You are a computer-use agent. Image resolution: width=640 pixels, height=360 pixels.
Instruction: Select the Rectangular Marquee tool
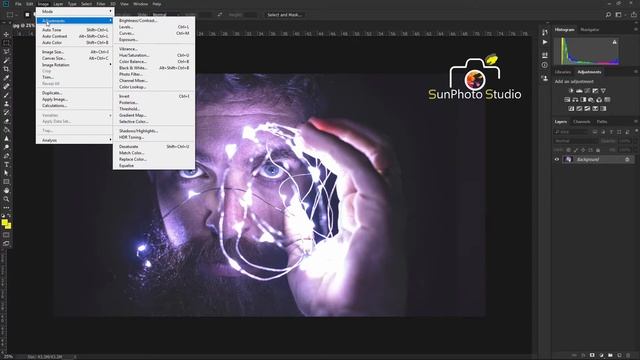tap(6, 43)
